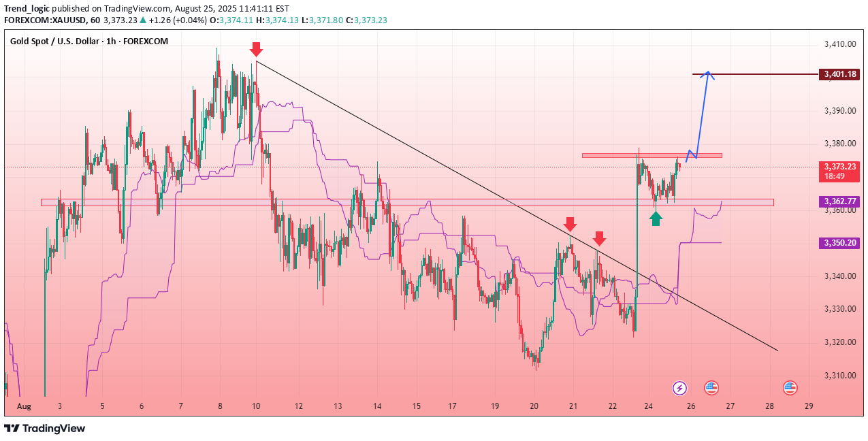868x441 pixels.
Task: Open the US flag event icon above date 28
Action: [x=790, y=388]
